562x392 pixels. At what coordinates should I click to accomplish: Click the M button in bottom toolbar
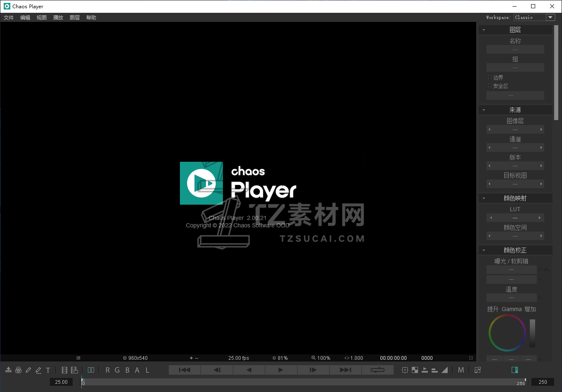point(461,370)
